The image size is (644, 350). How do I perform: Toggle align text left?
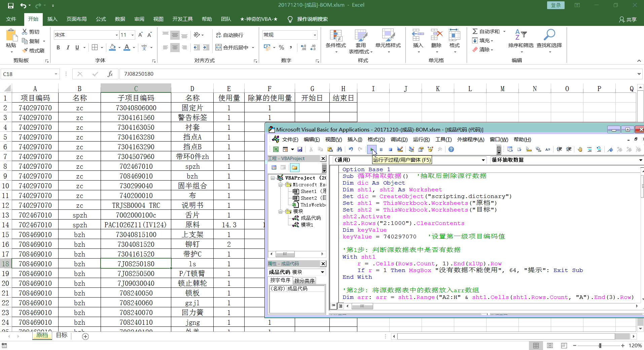click(x=165, y=48)
